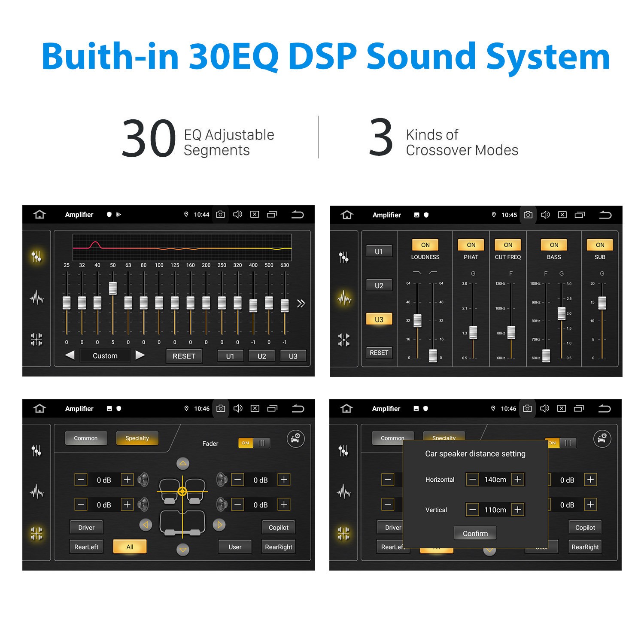Click the 25 Hz EQ slider handle
Viewport: 644px width, 644px height.
pos(67,303)
